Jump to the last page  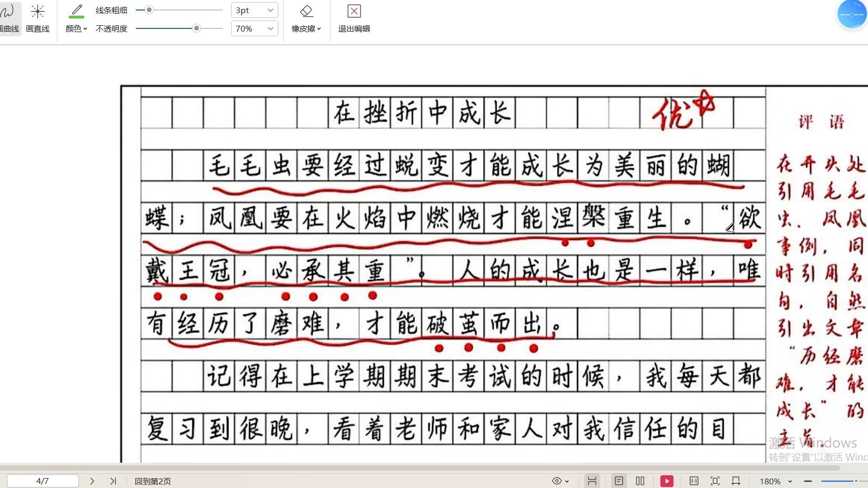coord(113,481)
